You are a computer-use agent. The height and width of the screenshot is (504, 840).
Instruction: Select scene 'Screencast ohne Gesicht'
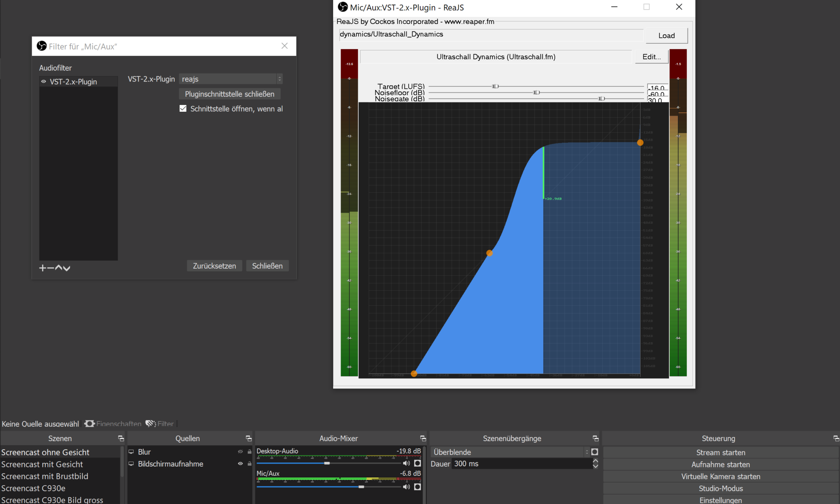pyautogui.click(x=60, y=452)
